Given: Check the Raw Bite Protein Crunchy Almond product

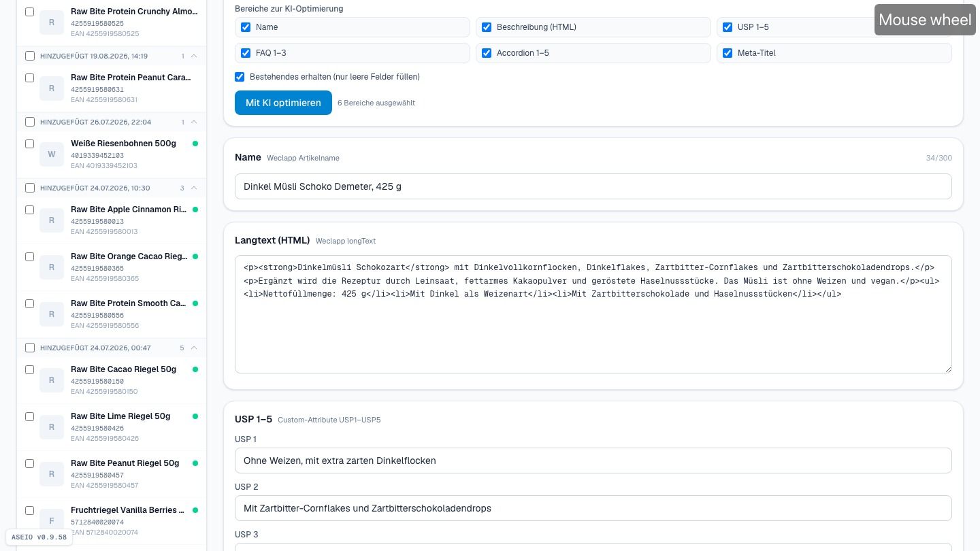Looking at the screenshot, I should point(30,12).
